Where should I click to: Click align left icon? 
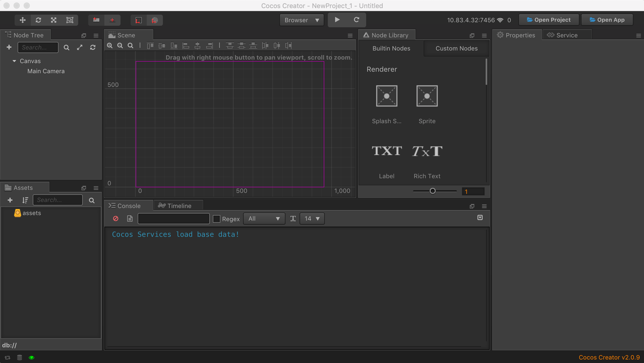[186, 45]
